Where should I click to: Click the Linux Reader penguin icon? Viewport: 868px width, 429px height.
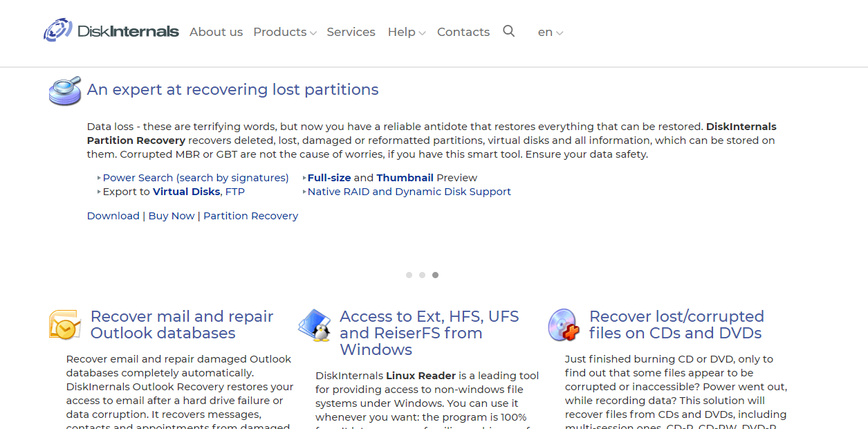(315, 325)
